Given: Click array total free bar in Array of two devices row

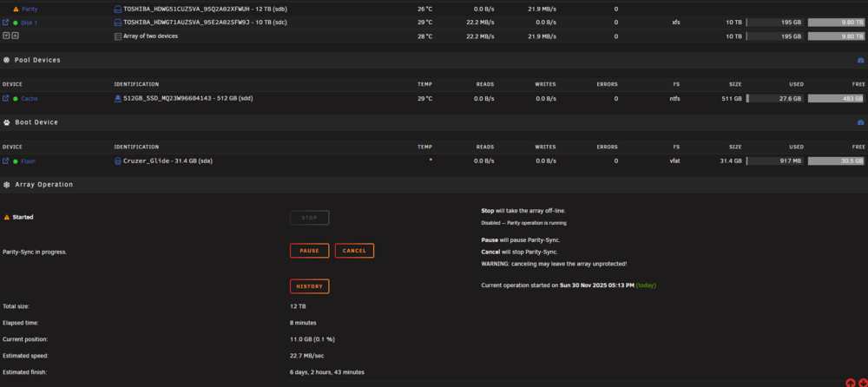Looking at the screenshot, I should 836,36.
